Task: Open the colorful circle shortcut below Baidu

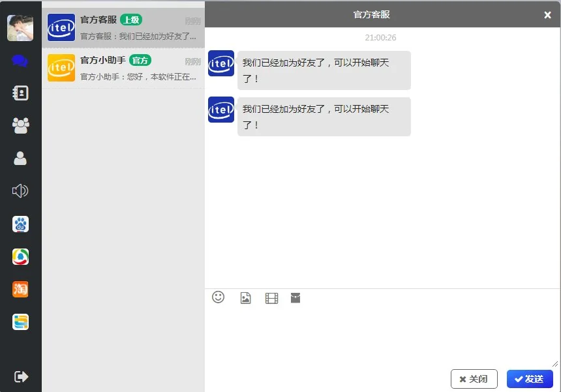Action: pos(20,257)
